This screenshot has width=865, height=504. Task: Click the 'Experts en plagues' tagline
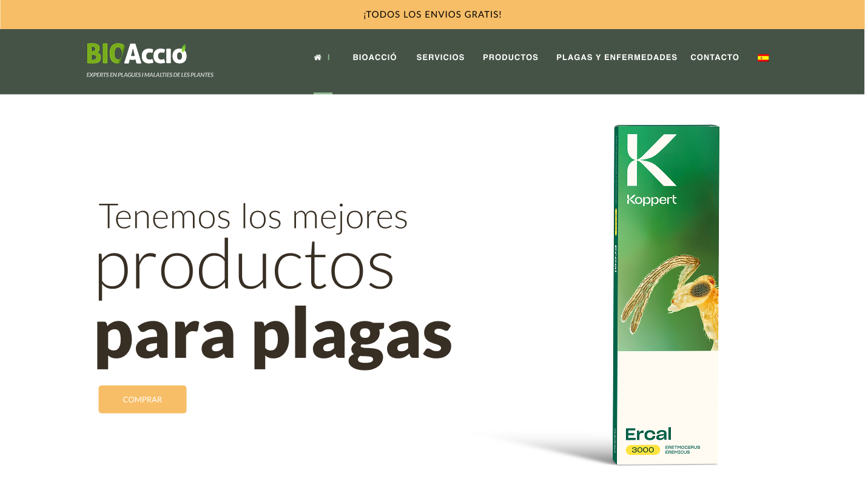(x=150, y=75)
